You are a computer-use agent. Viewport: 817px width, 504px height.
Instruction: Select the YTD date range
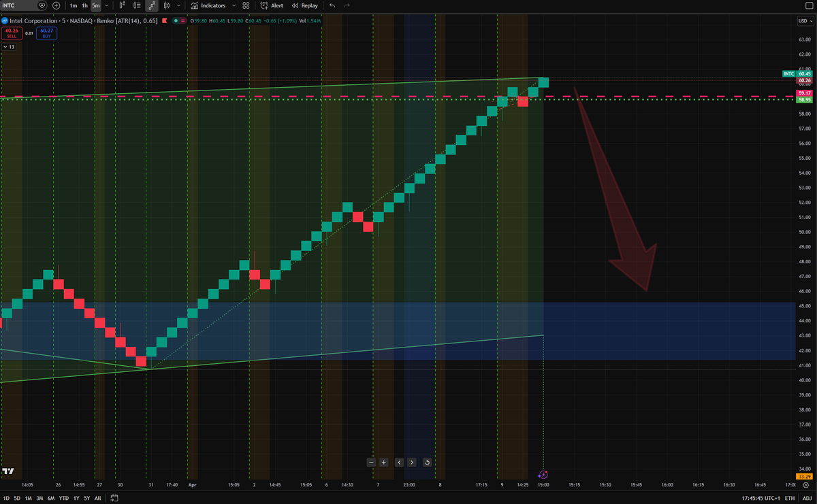[64, 499]
